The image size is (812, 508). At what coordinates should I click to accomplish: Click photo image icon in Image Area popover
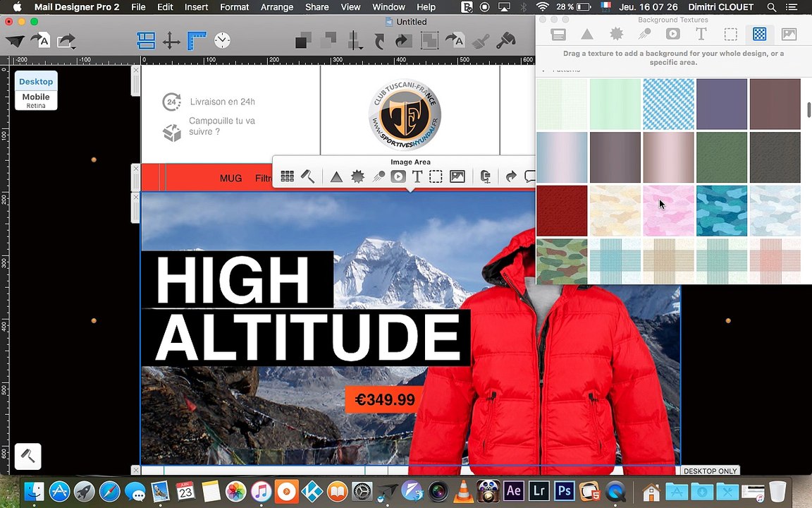457,177
